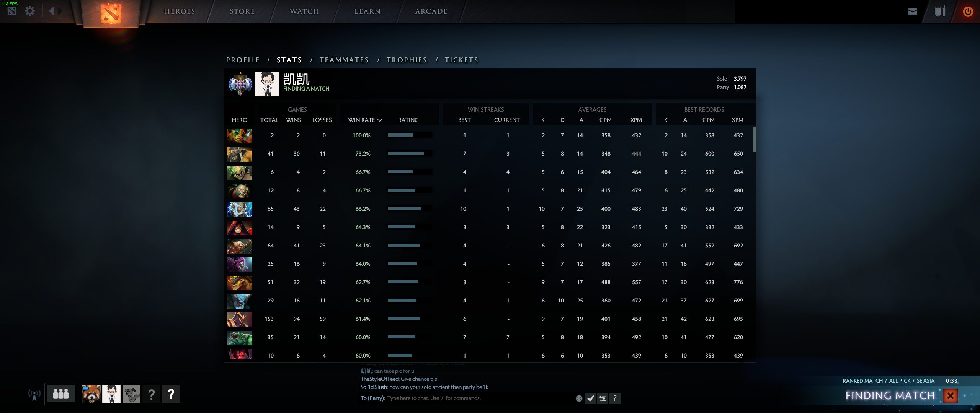Open the party members group icon
The height and width of the screenshot is (413, 980).
click(x=61, y=394)
